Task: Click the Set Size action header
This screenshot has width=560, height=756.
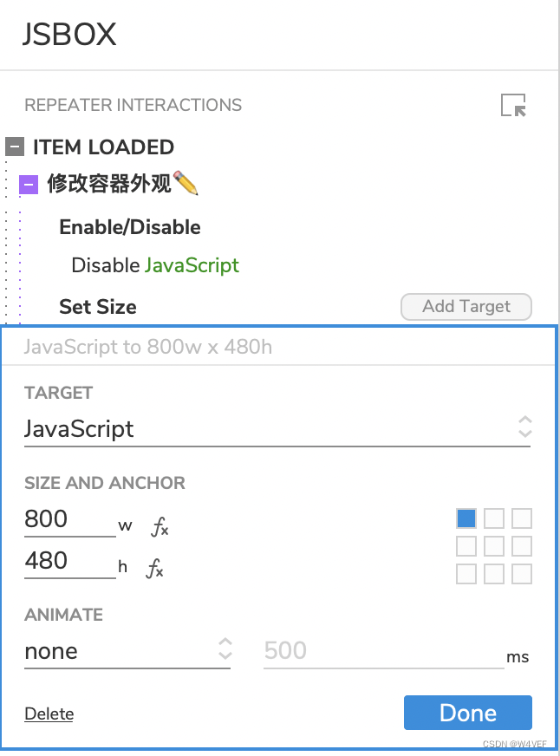Action: tap(97, 307)
